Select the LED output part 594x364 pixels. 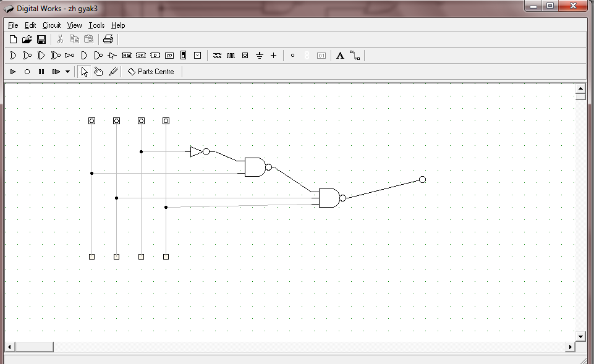coord(292,55)
